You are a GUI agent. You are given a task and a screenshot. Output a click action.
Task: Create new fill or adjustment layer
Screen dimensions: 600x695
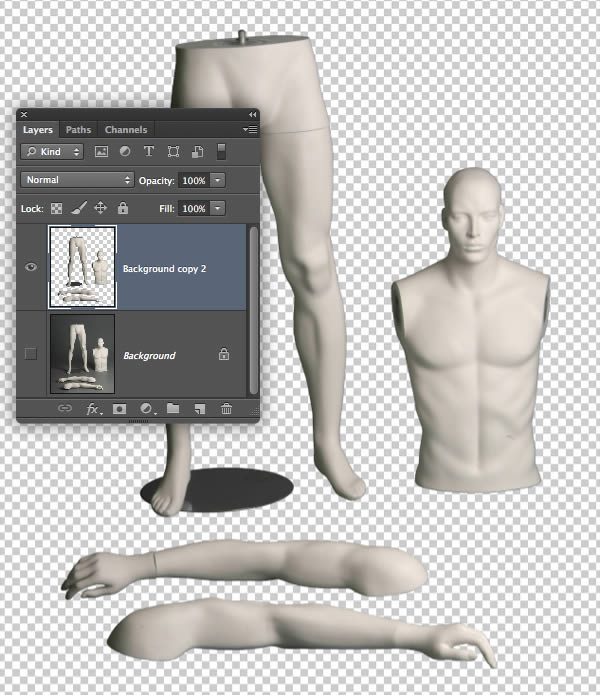(147, 409)
